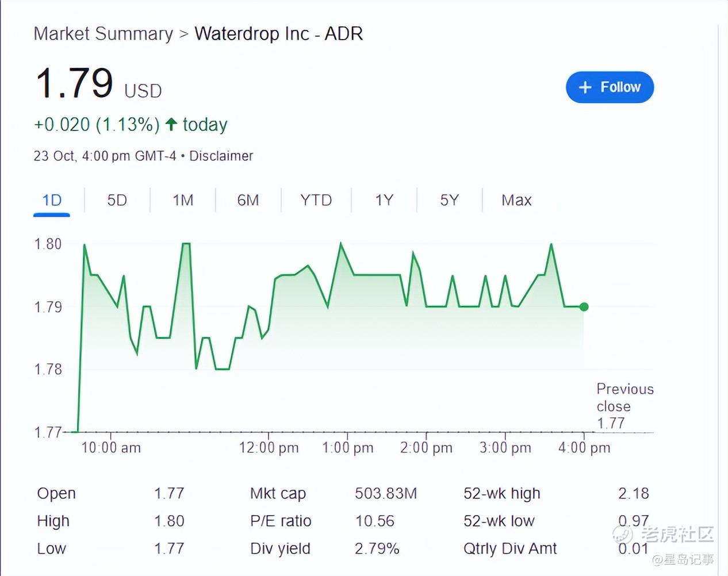The image size is (728, 576).
Task: Select the YTD tab
Action: pyautogui.click(x=316, y=200)
